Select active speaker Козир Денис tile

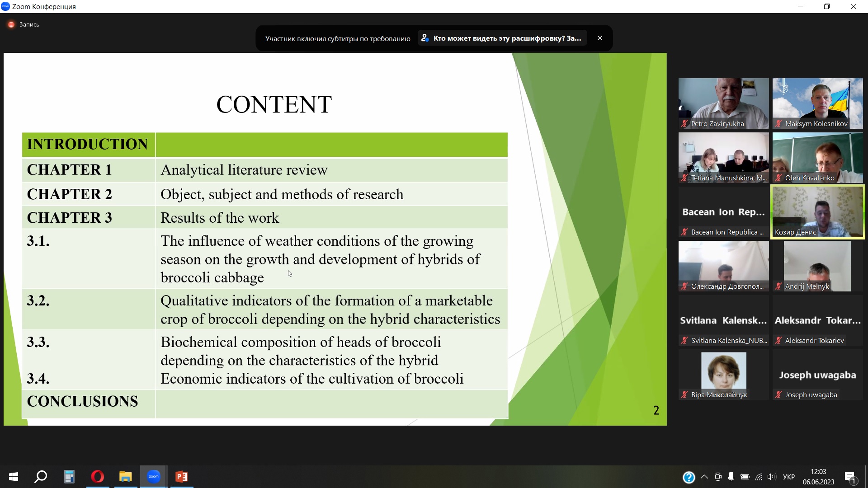tap(817, 211)
